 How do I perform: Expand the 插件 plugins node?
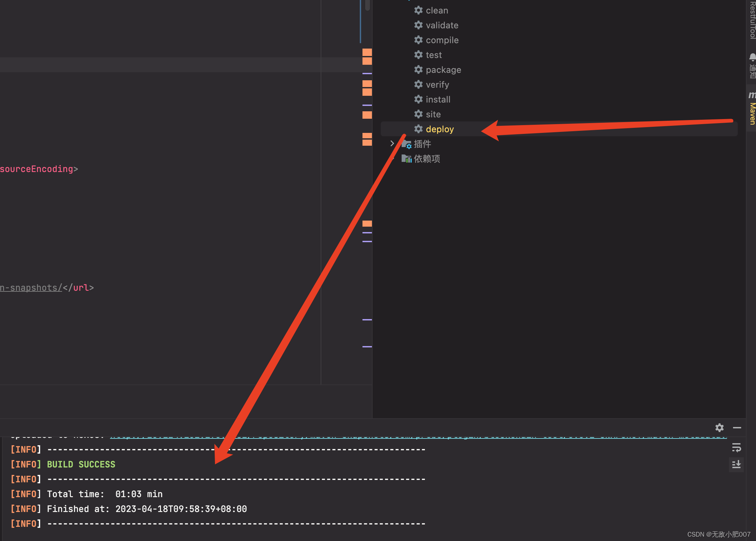(392, 144)
